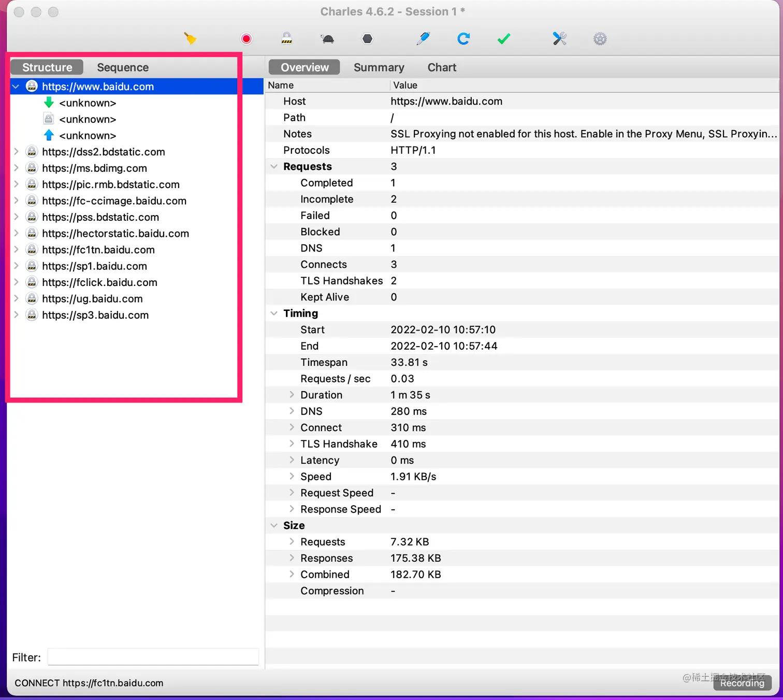Click the lock icon beside pic.rmb.bdstatic.com

point(32,184)
